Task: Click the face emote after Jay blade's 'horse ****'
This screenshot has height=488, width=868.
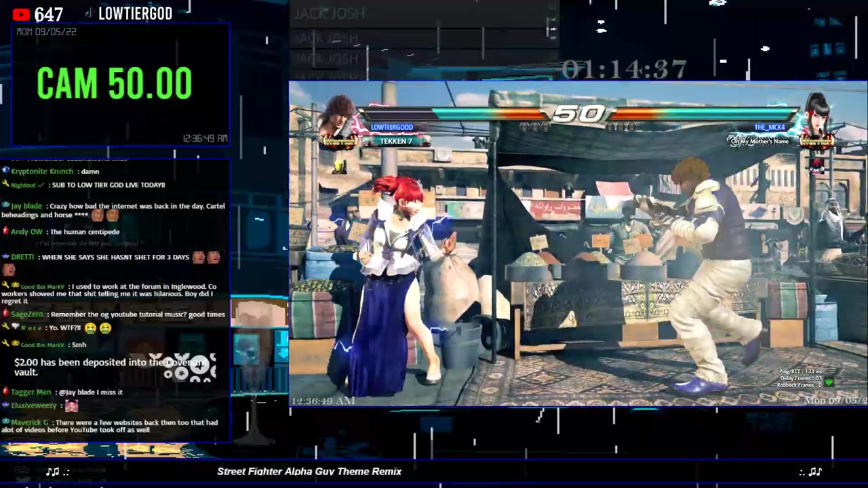Action: (98, 215)
